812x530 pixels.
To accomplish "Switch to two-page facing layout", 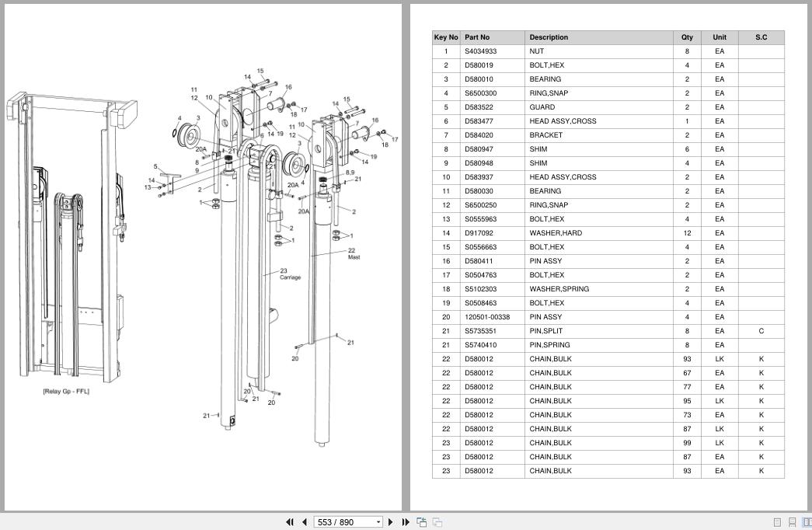I will tap(807, 522).
